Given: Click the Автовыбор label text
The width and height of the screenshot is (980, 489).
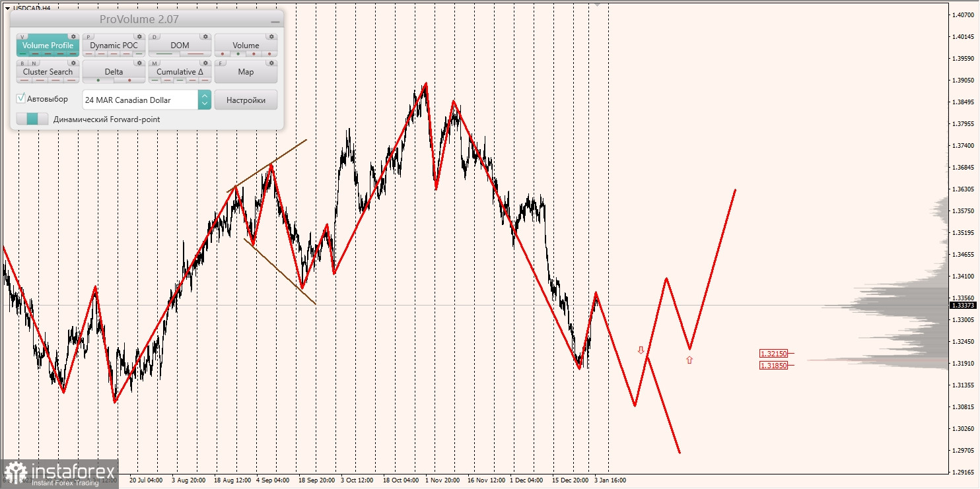Looking at the screenshot, I should [48, 99].
